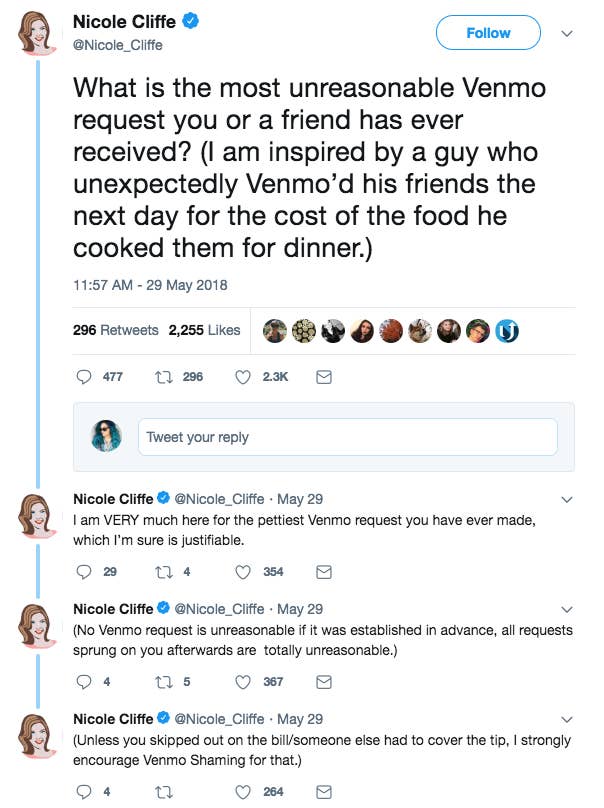
Task: View the 2,255 Likes list
Action: pyautogui.click(x=204, y=330)
